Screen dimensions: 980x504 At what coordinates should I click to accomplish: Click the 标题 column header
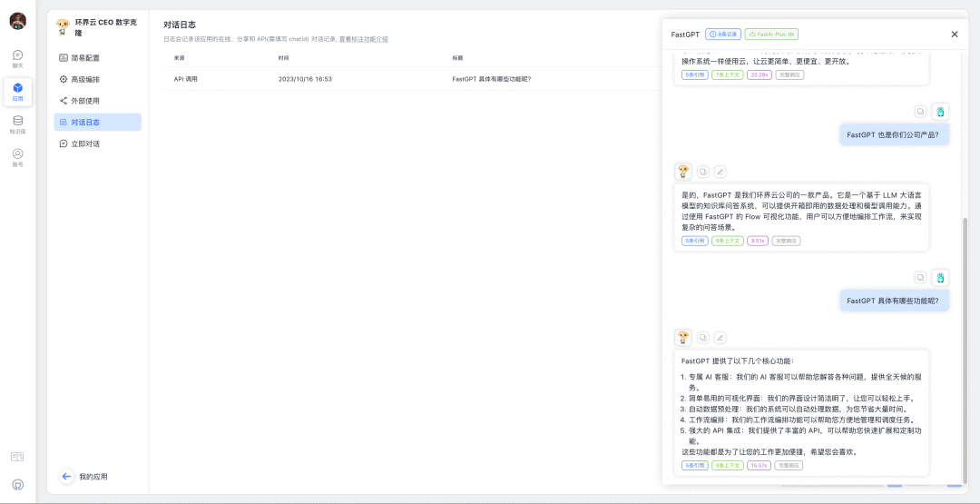pos(457,57)
